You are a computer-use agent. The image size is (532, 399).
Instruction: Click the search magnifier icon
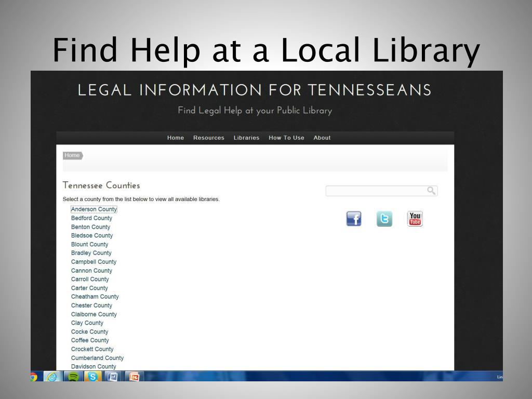click(431, 191)
